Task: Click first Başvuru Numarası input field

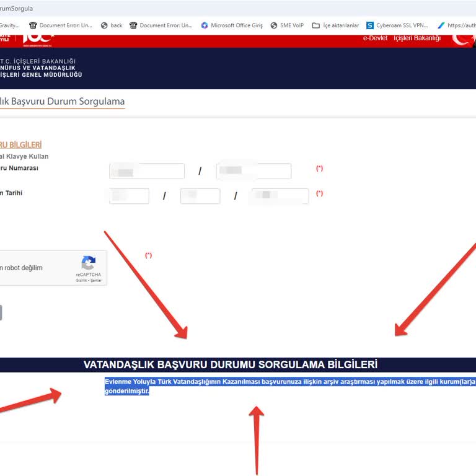Action: [x=147, y=171]
